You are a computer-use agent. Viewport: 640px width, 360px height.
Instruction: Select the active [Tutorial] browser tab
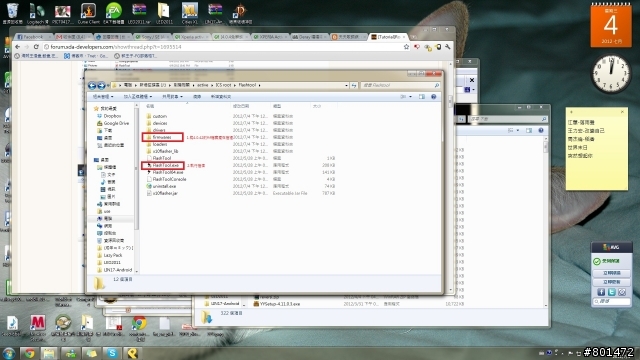[389, 37]
